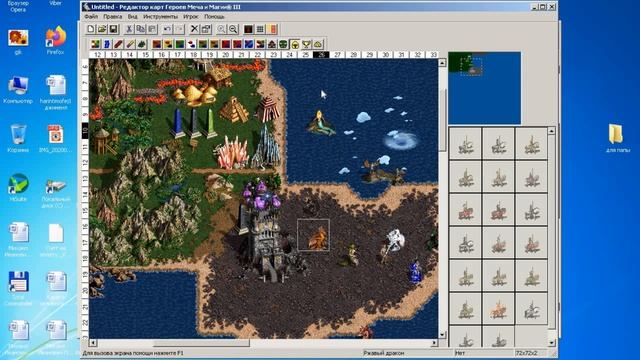Open the Игрок menu
The image size is (640, 360).
pyautogui.click(x=191, y=17)
